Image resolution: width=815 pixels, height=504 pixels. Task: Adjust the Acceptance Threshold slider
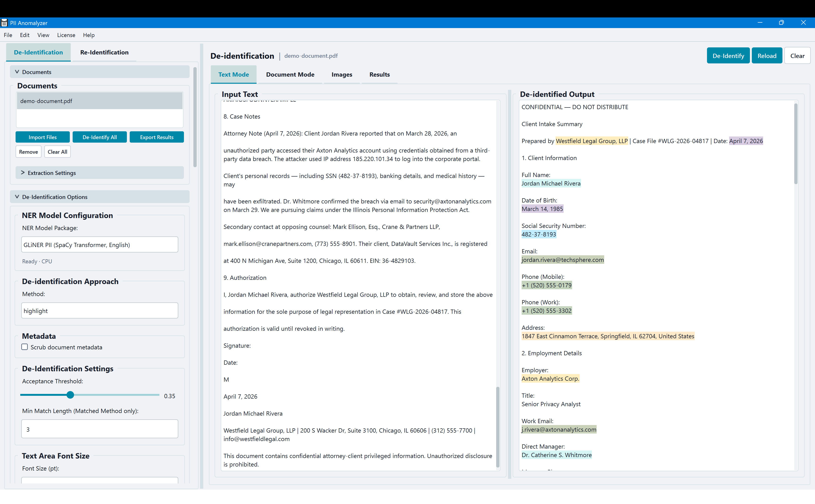pos(70,395)
